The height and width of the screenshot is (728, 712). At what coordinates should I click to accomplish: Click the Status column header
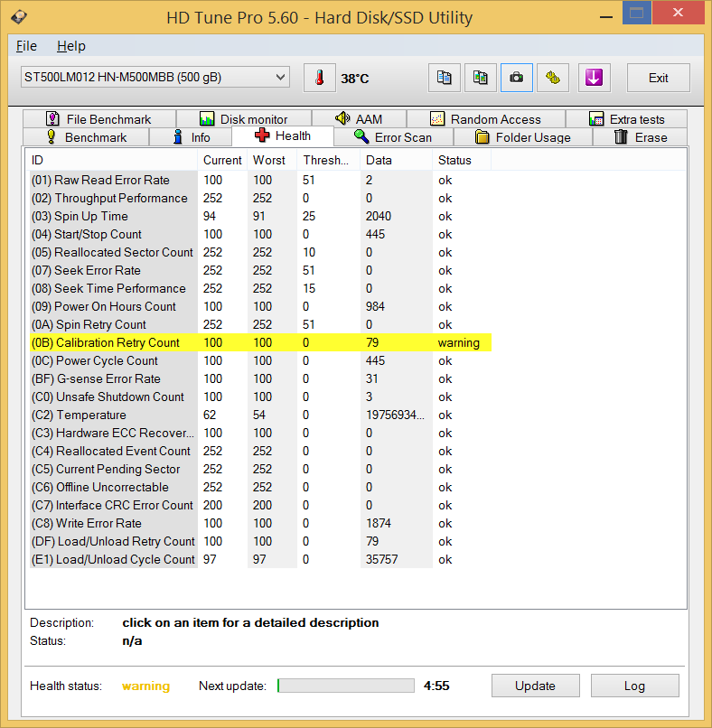tap(462, 160)
